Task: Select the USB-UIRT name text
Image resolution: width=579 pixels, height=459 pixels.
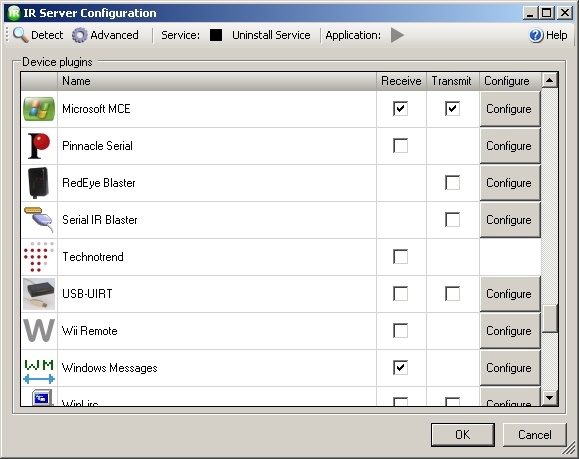Action: (87, 294)
